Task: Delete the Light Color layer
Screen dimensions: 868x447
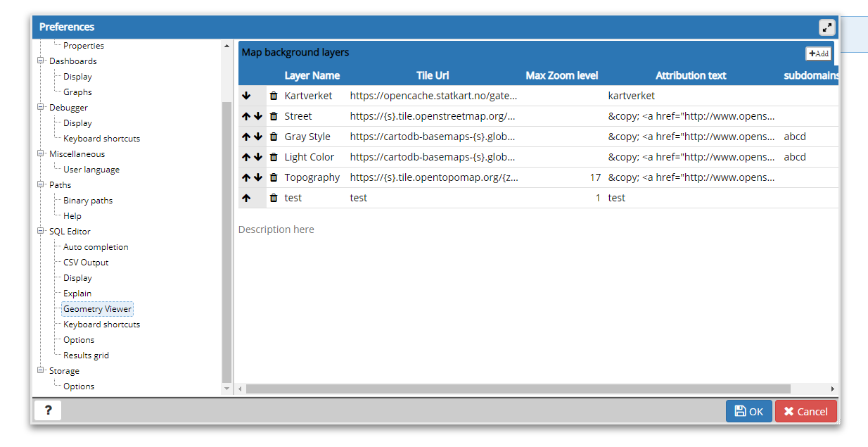Action: pyautogui.click(x=274, y=157)
